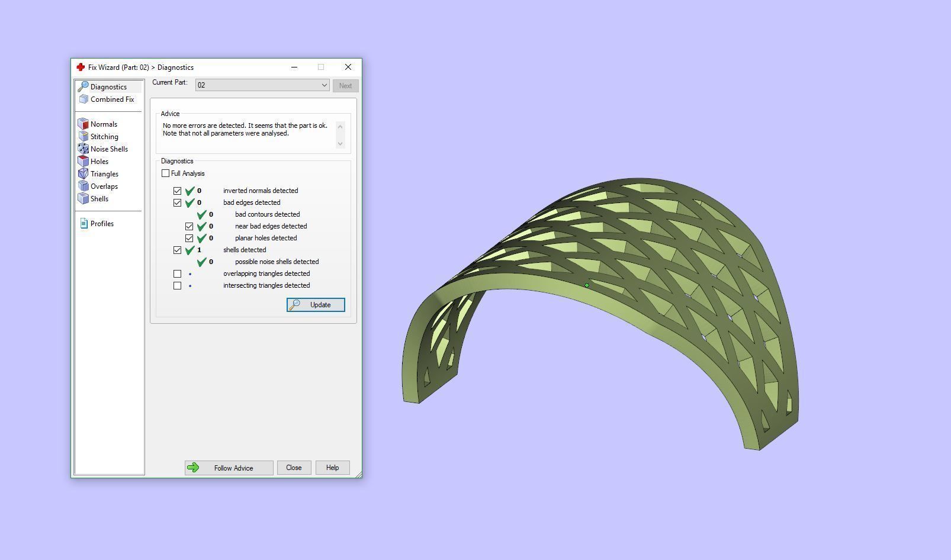Click Advice box scroll down arrow
The width and height of the screenshot is (951, 560).
[340, 143]
